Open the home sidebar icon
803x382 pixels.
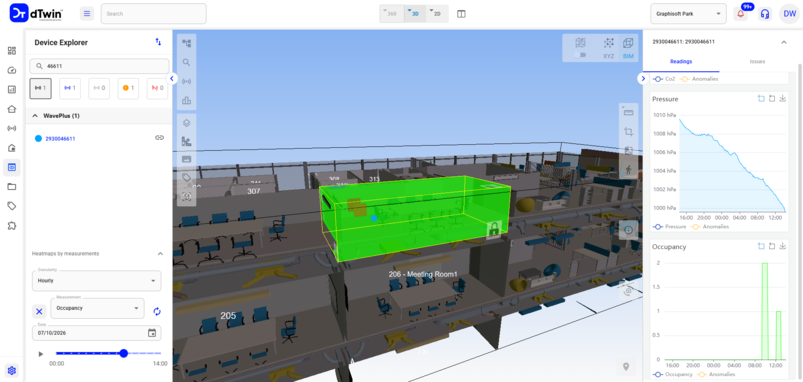click(12, 109)
